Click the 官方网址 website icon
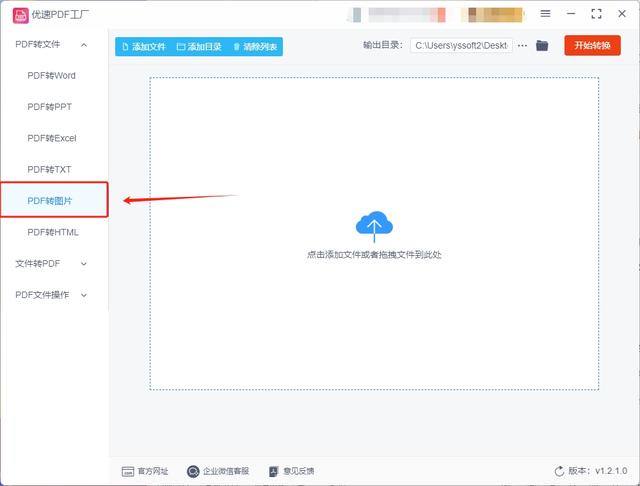The width and height of the screenshot is (640, 486). pos(128,471)
